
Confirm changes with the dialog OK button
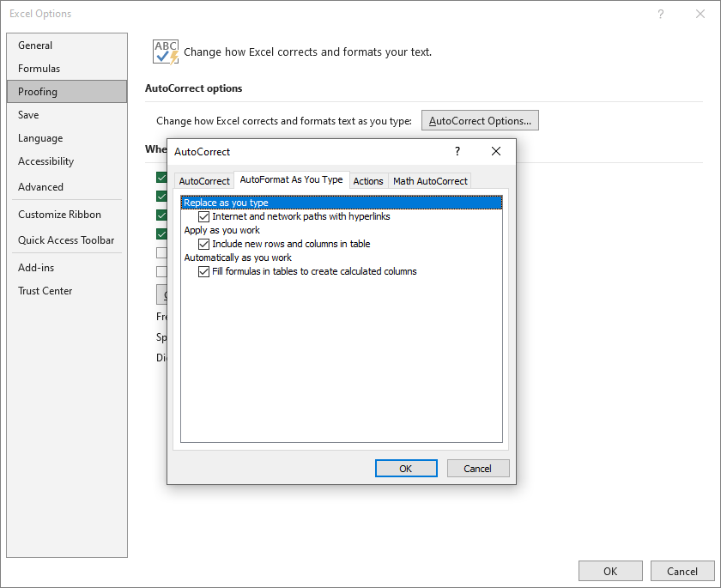(406, 468)
